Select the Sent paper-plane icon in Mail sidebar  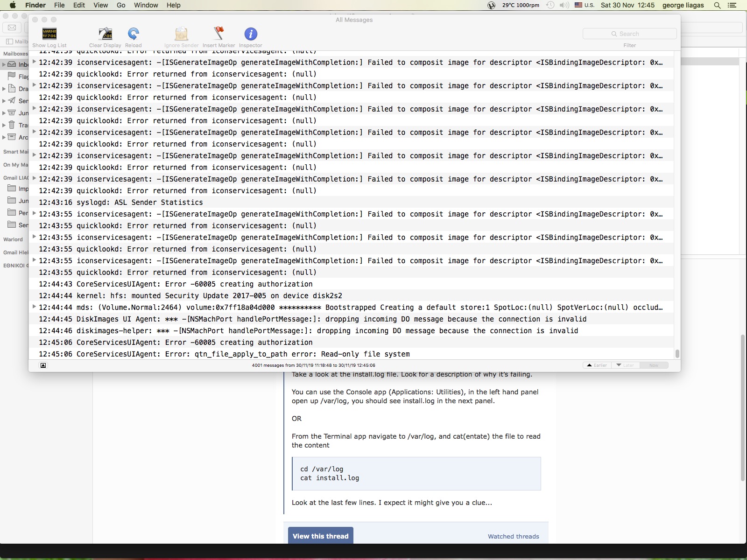12,100
